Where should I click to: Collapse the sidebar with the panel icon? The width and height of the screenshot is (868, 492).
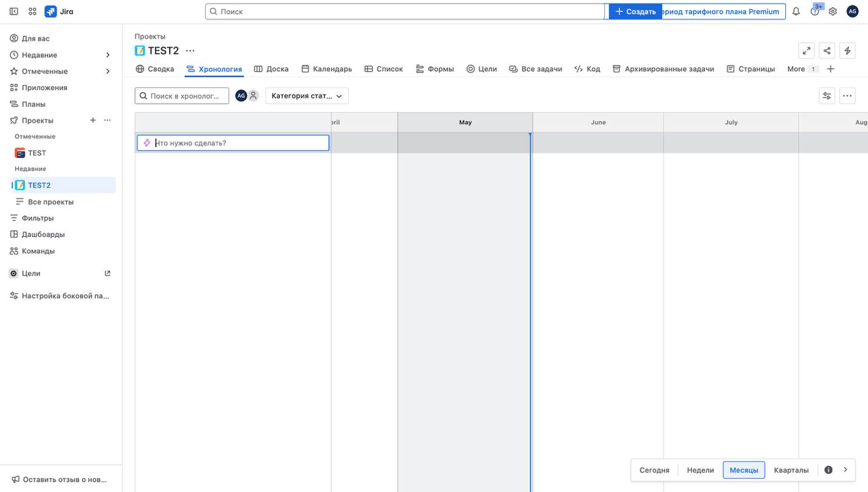13,12
